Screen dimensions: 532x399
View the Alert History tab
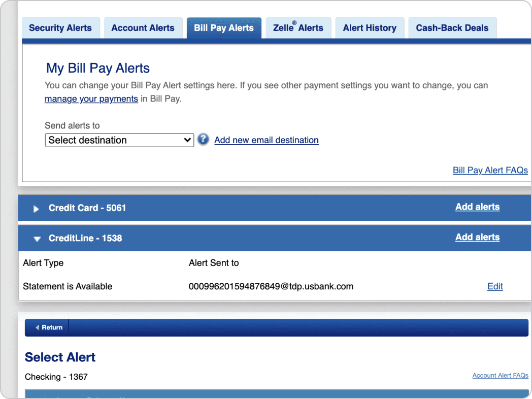click(370, 28)
